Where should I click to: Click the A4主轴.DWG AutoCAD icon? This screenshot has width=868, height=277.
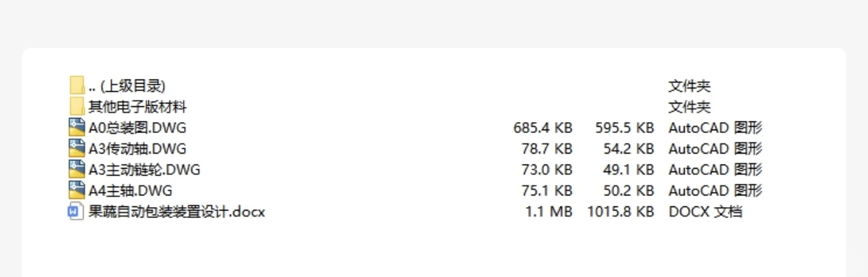tap(77, 190)
